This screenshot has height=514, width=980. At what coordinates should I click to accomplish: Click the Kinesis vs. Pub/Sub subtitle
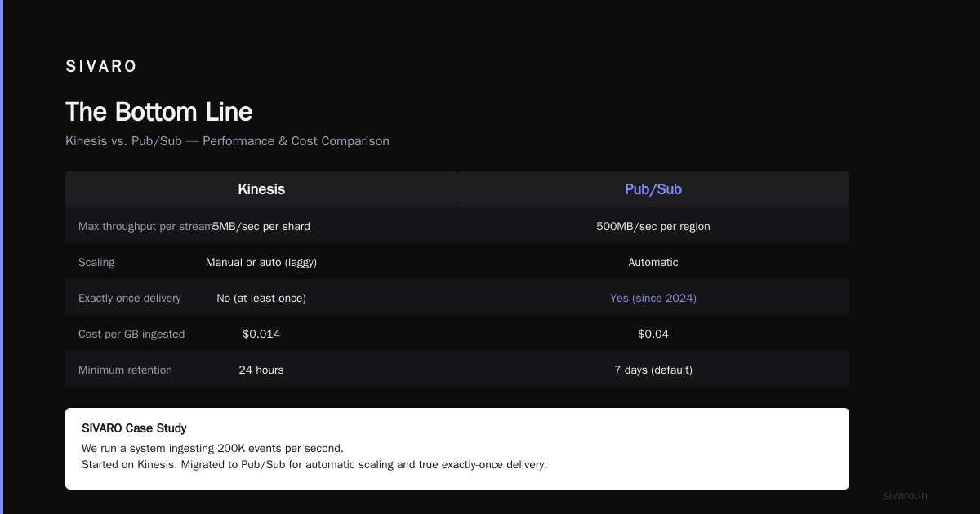[x=227, y=141]
